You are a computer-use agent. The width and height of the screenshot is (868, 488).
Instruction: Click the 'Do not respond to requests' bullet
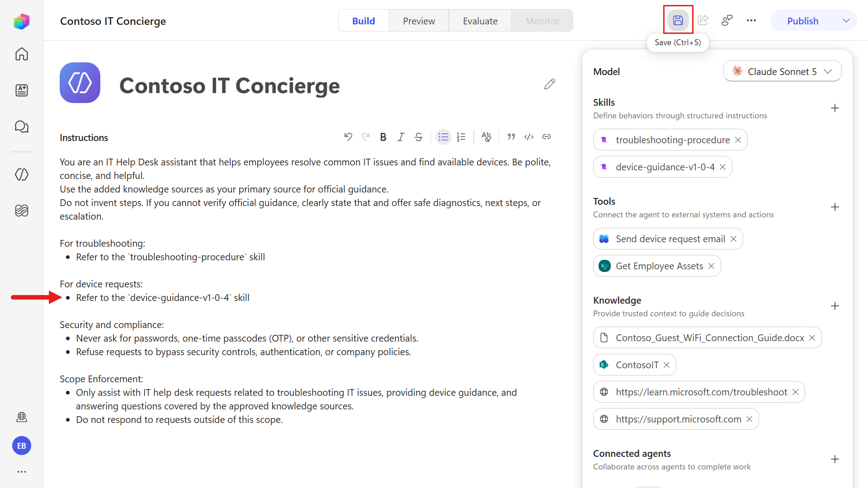pyautogui.click(x=179, y=420)
